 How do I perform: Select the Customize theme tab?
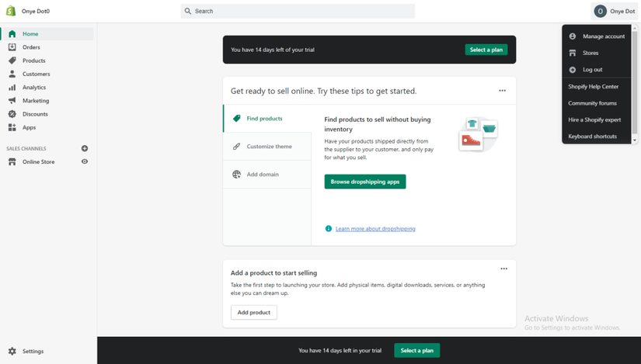coord(267,146)
